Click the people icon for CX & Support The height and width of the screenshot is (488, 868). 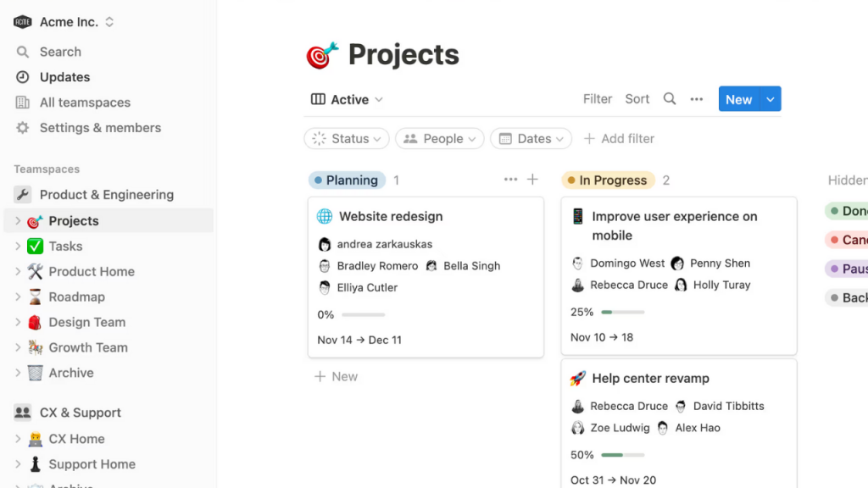[23, 413]
